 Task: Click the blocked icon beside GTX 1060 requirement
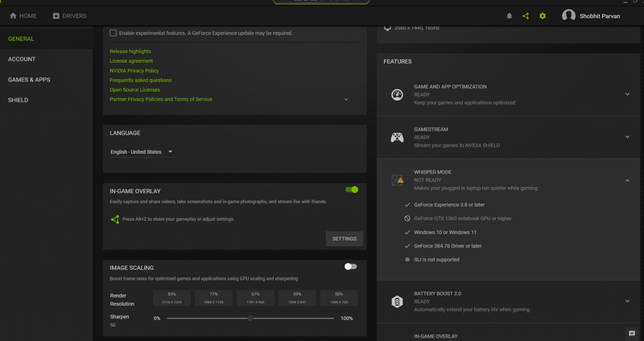(x=407, y=218)
